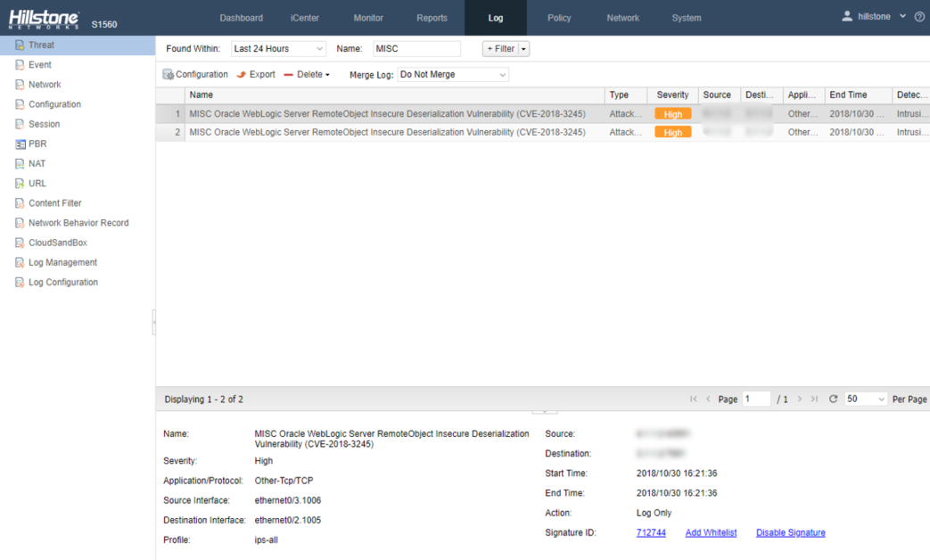Image resolution: width=930 pixels, height=560 pixels.
Task: Select log row 1 WebLogic vulnerability
Action: (x=543, y=114)
